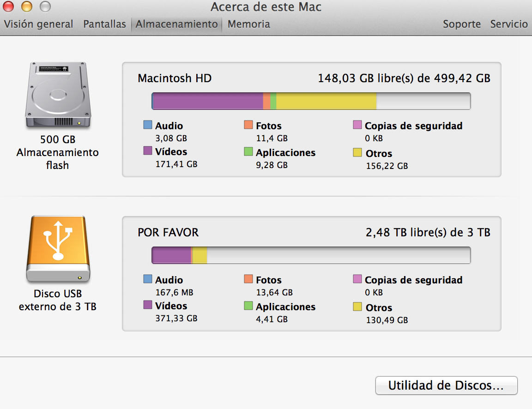This screenshot has height=409, width=532.
Task: Click Macintosh HD yellow Otros legend swatch
Action: (x=357, y=152)
